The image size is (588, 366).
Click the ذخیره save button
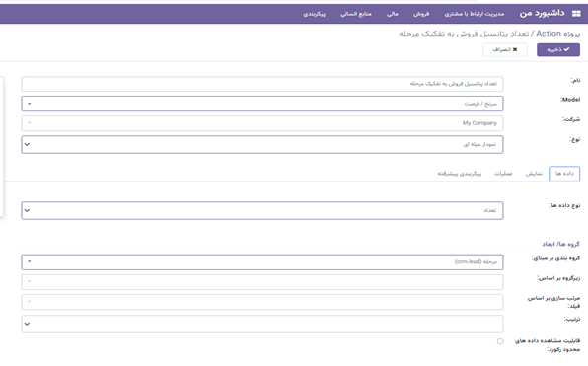point(558,49)
